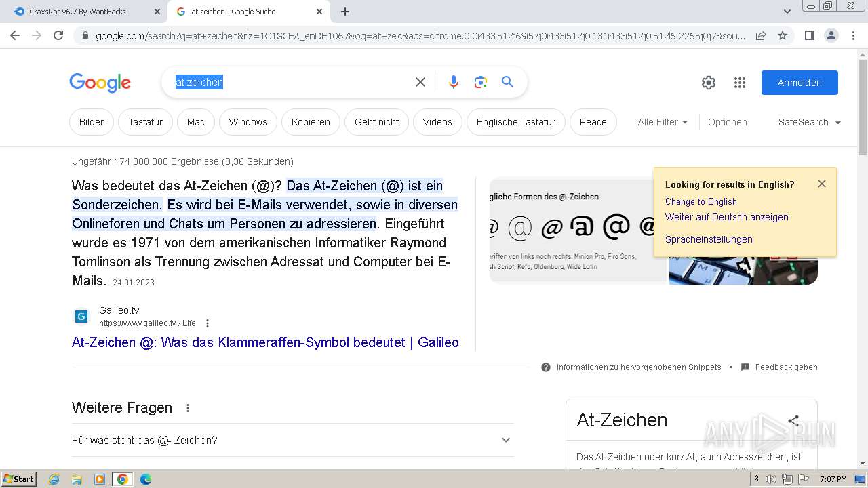
Task: Open Microsoft Edge from the taskbar
Action: point(146,479)
